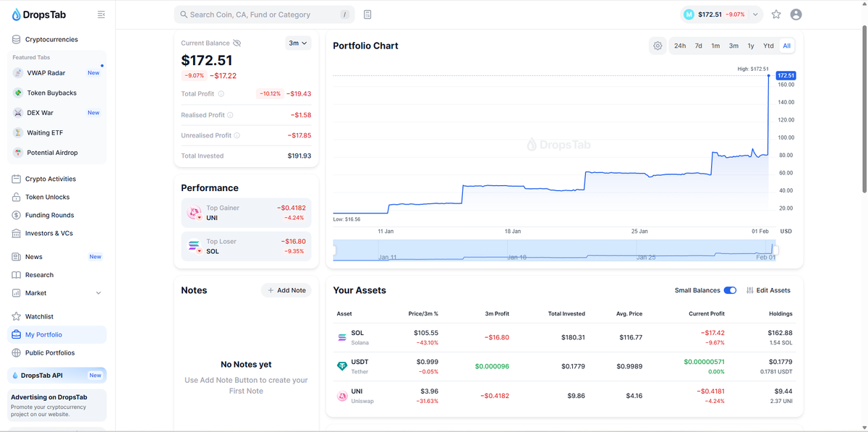Click the Potential Airdrop icon
Viewport: 868px width, 432px height.
click(18, 153)
